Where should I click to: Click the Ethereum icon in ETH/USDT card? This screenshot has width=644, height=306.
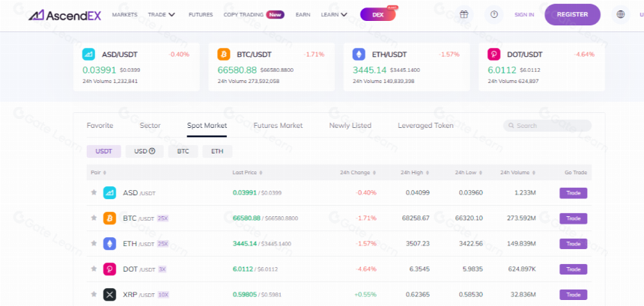point(359,55)
